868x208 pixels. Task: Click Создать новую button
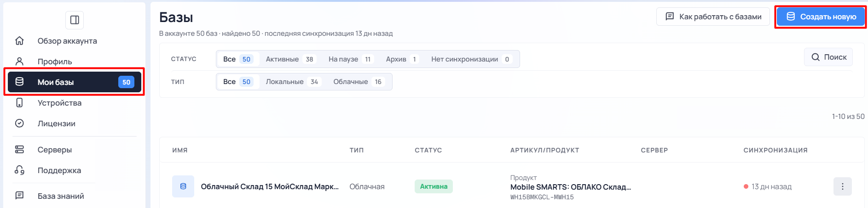[821, 17]
